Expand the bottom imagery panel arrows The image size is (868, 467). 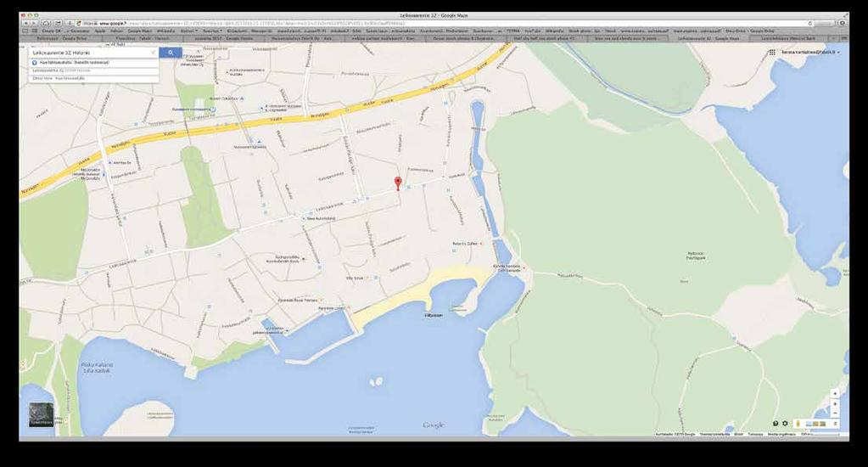click(836, 424)
